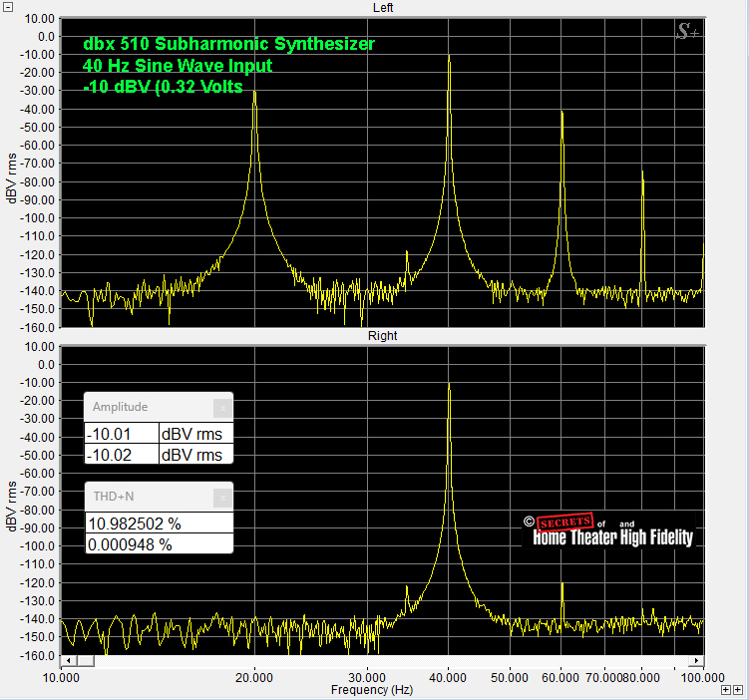Click the 60.000 frequency axis label
Image resolution: width=749 pixels, height=700 pixels.
coord(560,678)
